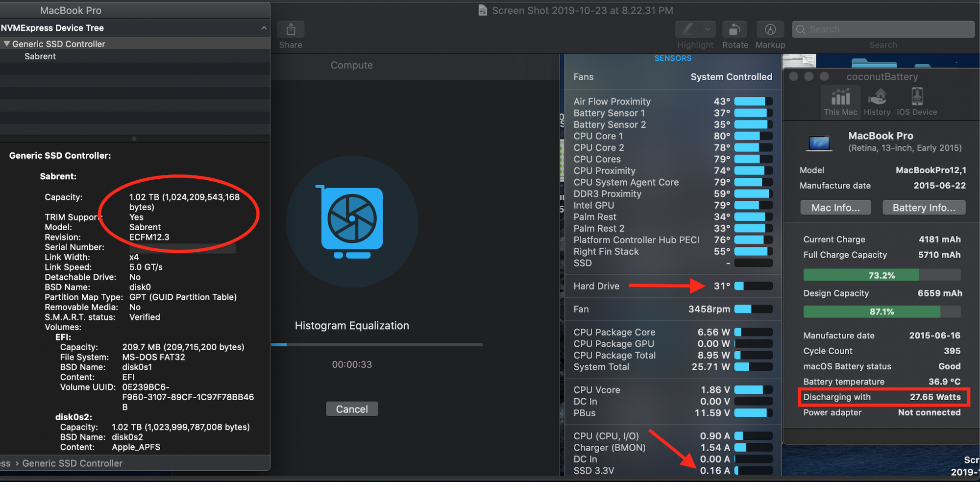This screenshot has height=482, width=980.
Task: Open Battery Info... in coconutBattery
Action: point(924,208)
